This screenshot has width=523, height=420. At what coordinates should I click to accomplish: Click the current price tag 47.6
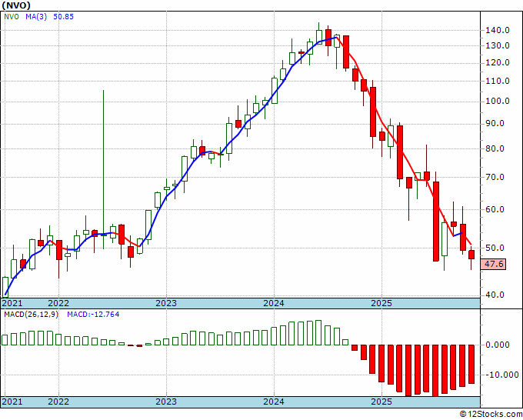coord(493,264)
